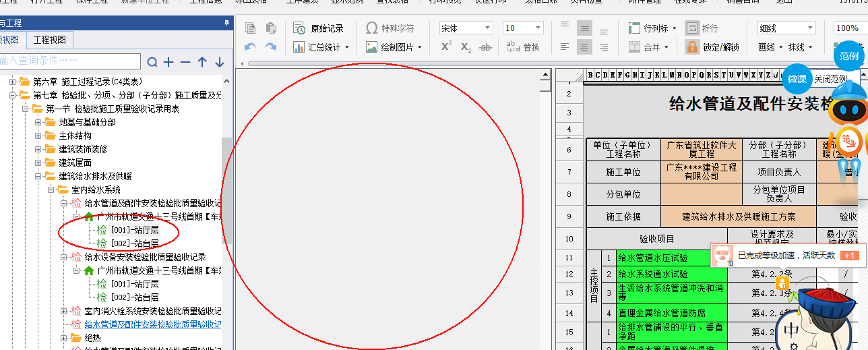This screenshot has height=350, width=868.
Task: Click the plus icon beside search box
Action: click(x=168, y=62)
